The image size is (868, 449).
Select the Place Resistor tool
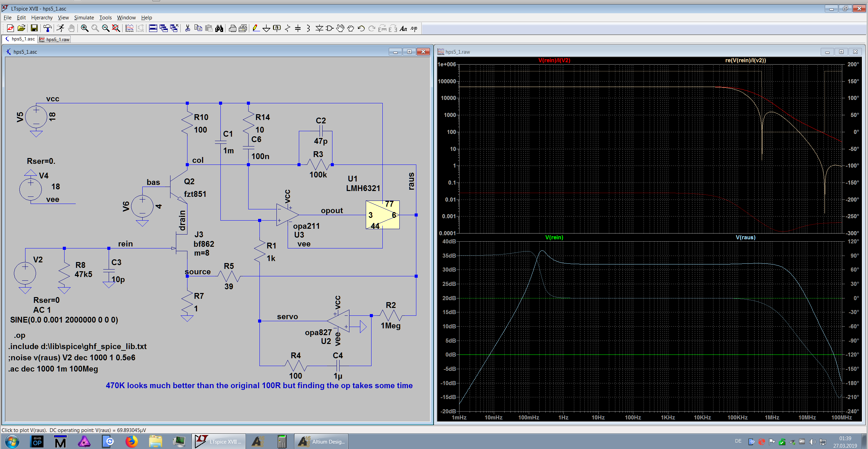click(x=288, y=29)
